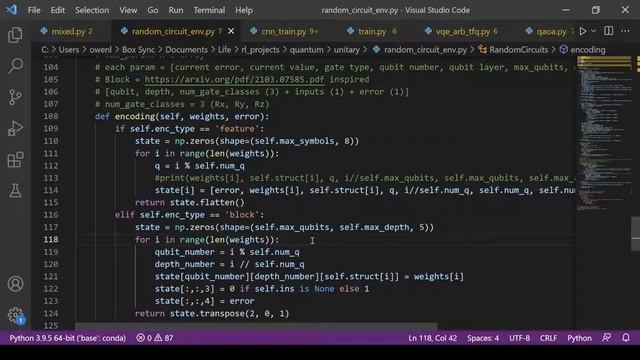The image size is (640, 360).
Task: Click the vertical scrollbar thumb
Action: tap(636, 233)
